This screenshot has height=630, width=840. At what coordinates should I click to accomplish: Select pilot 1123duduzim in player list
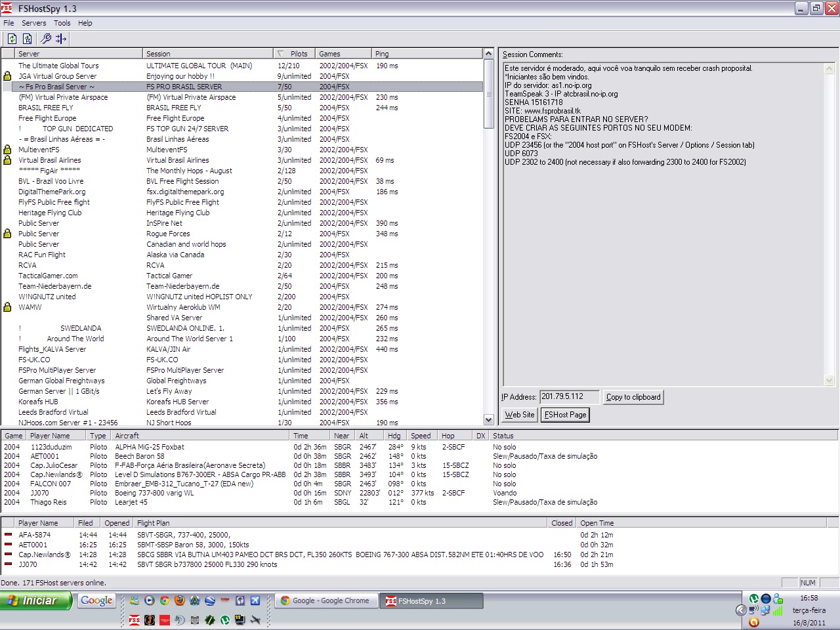click(x=419, y=447)
